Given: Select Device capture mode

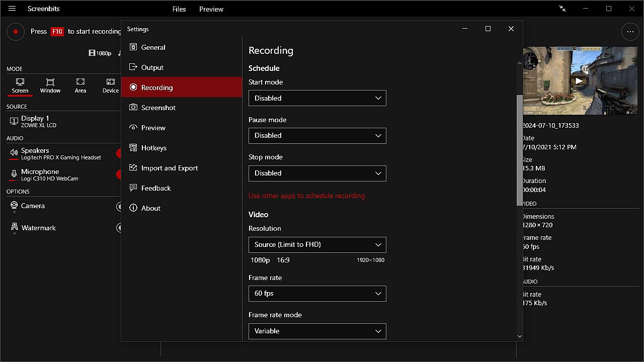Looking at the screenshot, I should click(x=111, y=85).
